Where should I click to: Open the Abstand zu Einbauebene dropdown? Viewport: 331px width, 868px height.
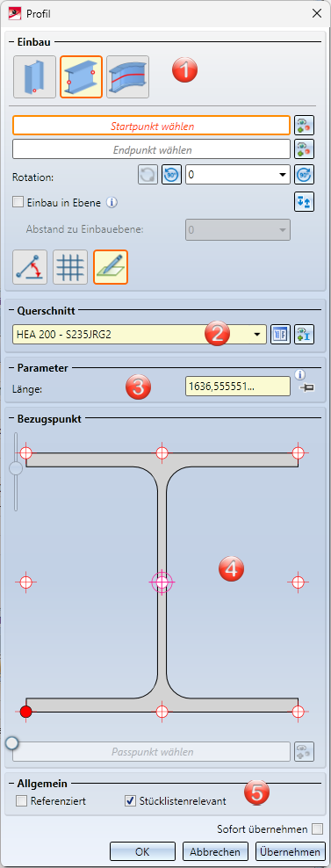pyautogui.click(x=283, y=229)
